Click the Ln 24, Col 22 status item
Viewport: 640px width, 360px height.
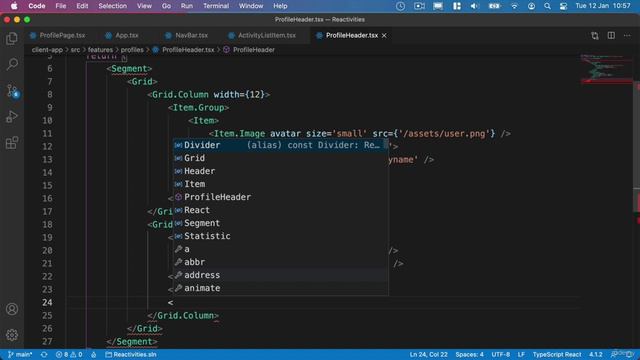coord(429,354)
